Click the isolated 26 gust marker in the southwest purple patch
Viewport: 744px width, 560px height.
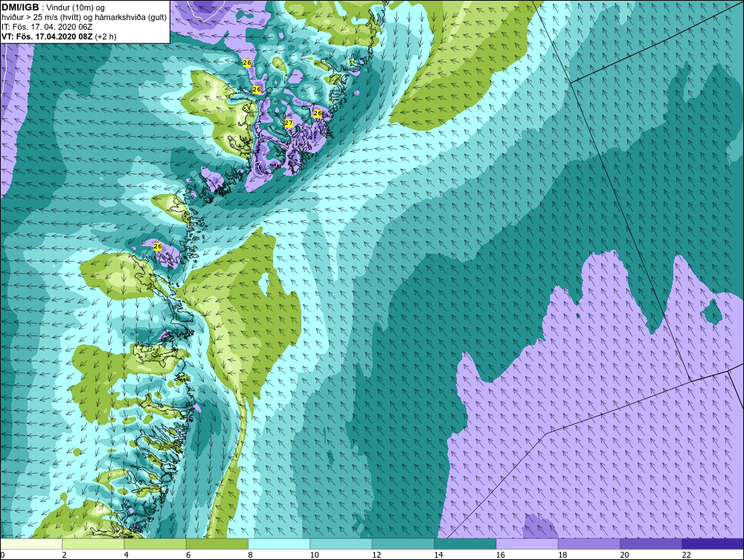(158, 247)
